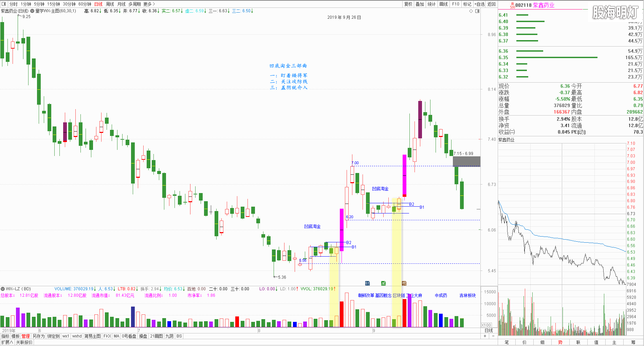
Task: Click the 榜 marker icon under the chart
Action: click(x=404, y=283)
